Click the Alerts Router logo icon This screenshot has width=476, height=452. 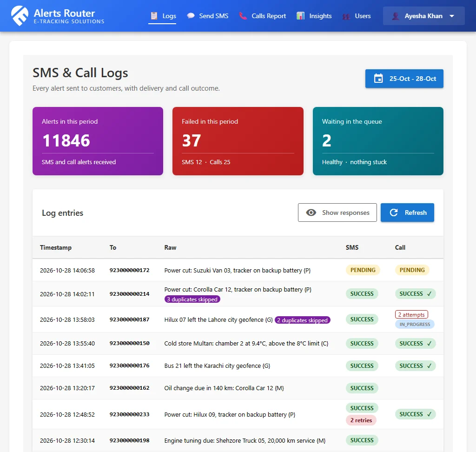[x=20, y=16]
